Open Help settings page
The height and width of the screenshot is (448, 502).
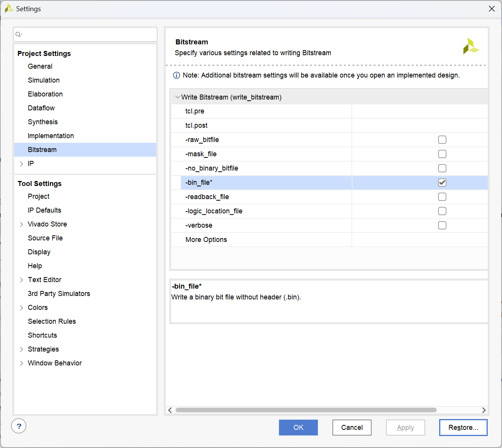click(x=35, y=266)
